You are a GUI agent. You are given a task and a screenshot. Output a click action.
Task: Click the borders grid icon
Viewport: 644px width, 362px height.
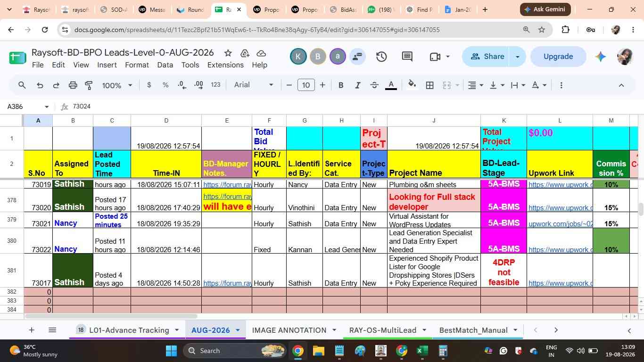(x=429, y=85)
